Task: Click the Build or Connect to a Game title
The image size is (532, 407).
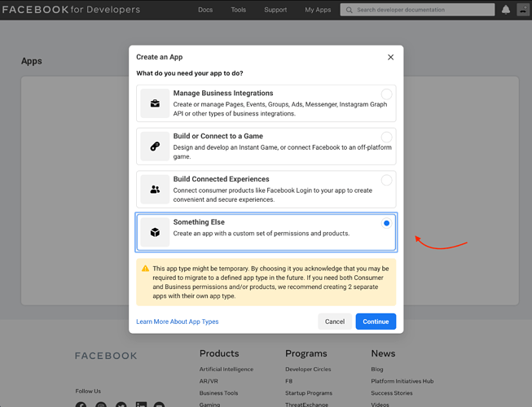Action: click(x=218, y=136)
